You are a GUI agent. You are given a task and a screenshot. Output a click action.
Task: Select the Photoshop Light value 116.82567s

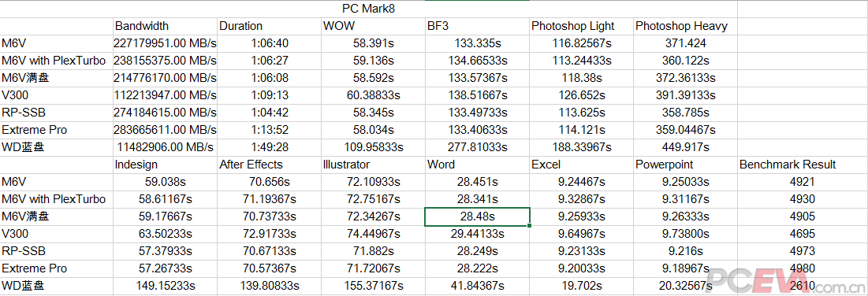581,43
